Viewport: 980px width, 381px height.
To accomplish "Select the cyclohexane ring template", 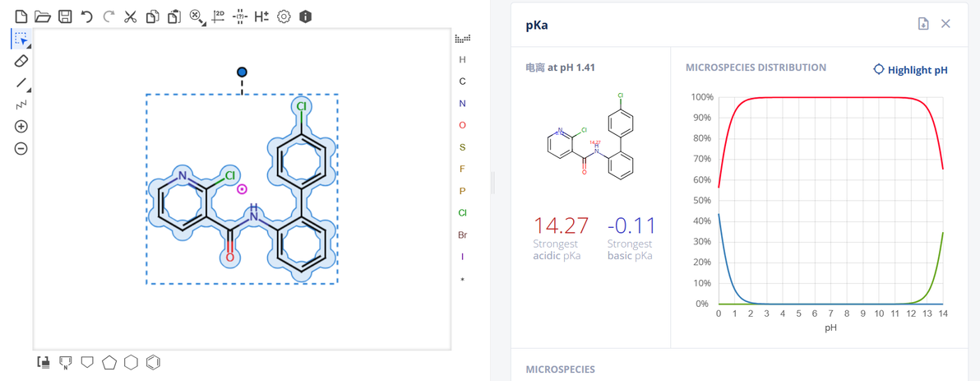I will [131, 362].
